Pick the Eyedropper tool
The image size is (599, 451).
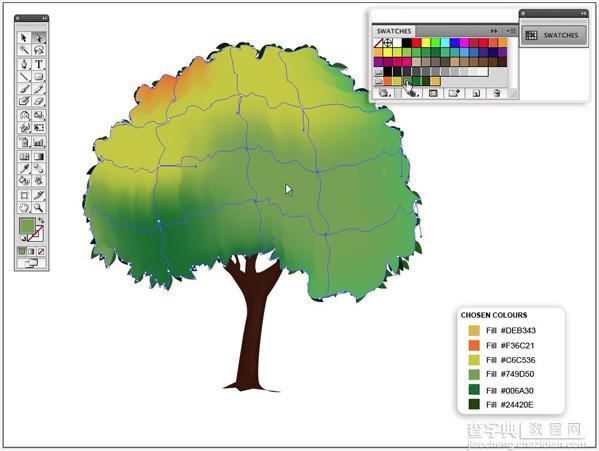(24, 168)
